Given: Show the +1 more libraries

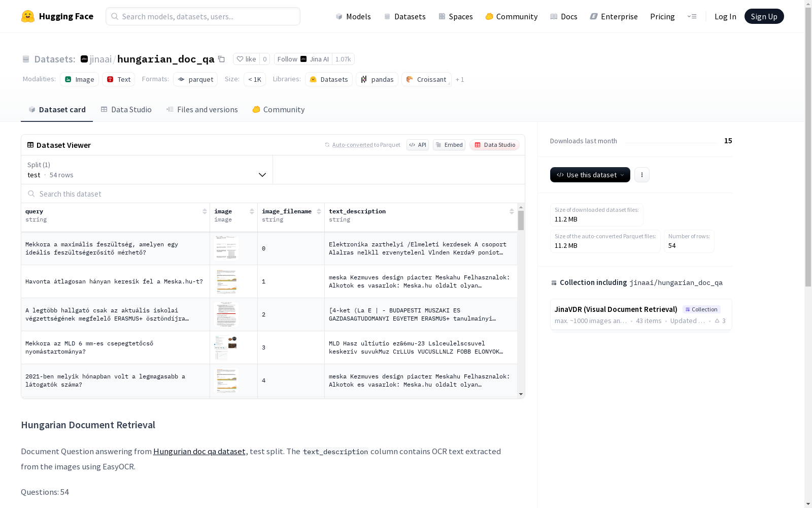Looking at the screenshot, I should (460, 79).
